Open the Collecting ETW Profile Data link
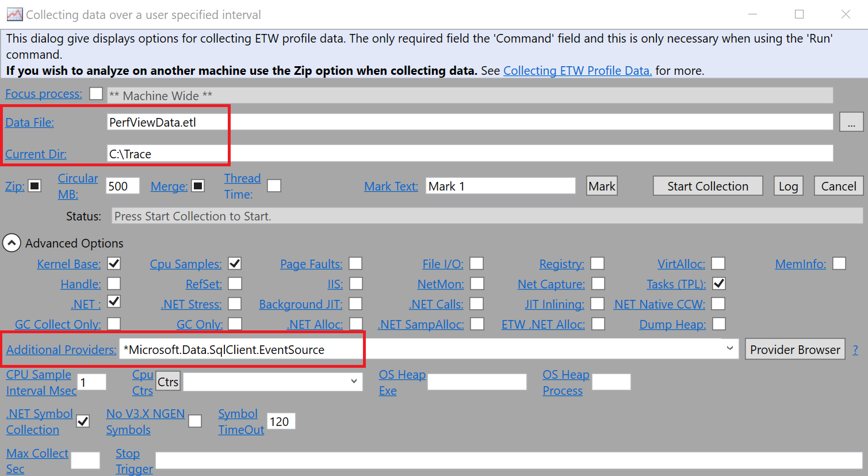This screenshot has height=476, width=868. (577, 70)
